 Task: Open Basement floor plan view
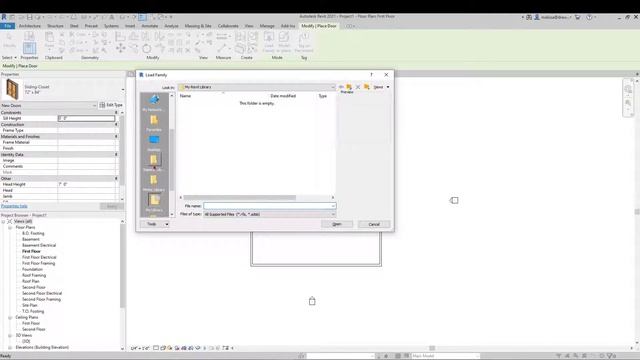pos(31,240)
